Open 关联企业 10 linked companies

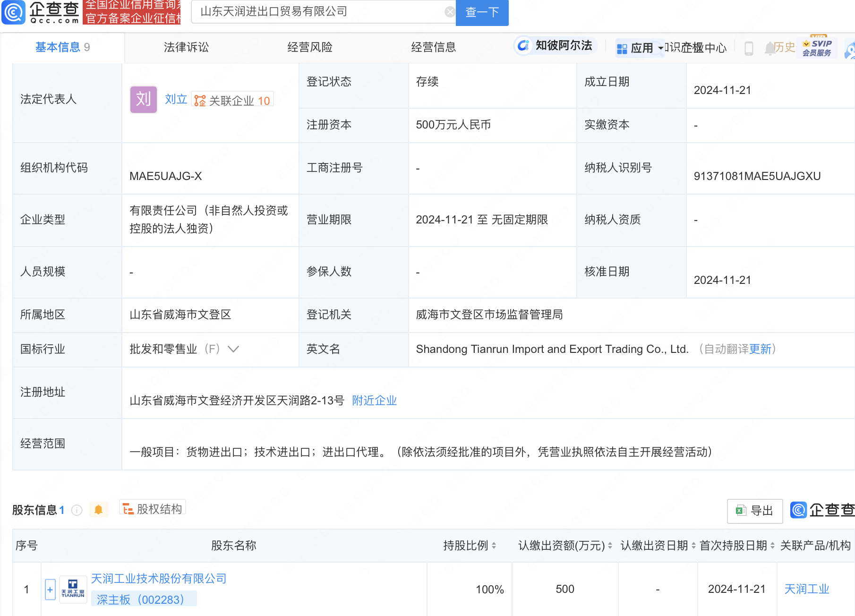point(232,100)
